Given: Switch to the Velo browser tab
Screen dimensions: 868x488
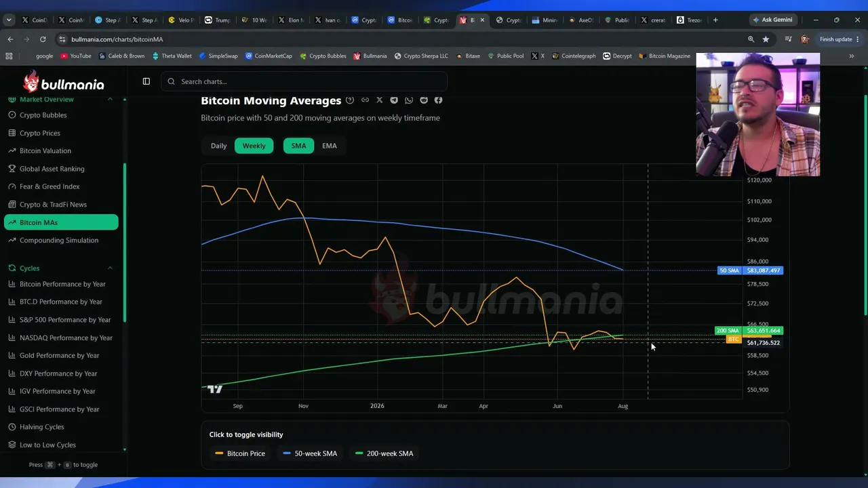Looking at the screenshot, I should 181,20.
